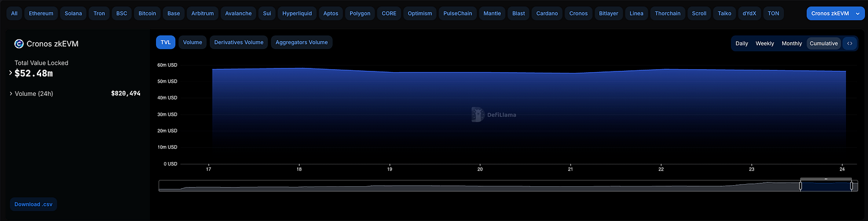Select the All chains filter
This screenshot has width=868, height=221.
pyautogui.click(x=14, y=13)
